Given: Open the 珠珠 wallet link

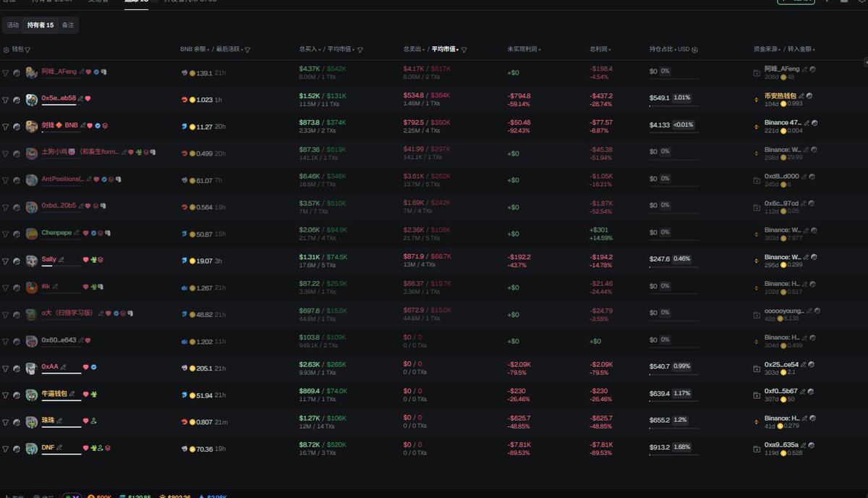Looking at the screenshot, I should coord(48,421).
